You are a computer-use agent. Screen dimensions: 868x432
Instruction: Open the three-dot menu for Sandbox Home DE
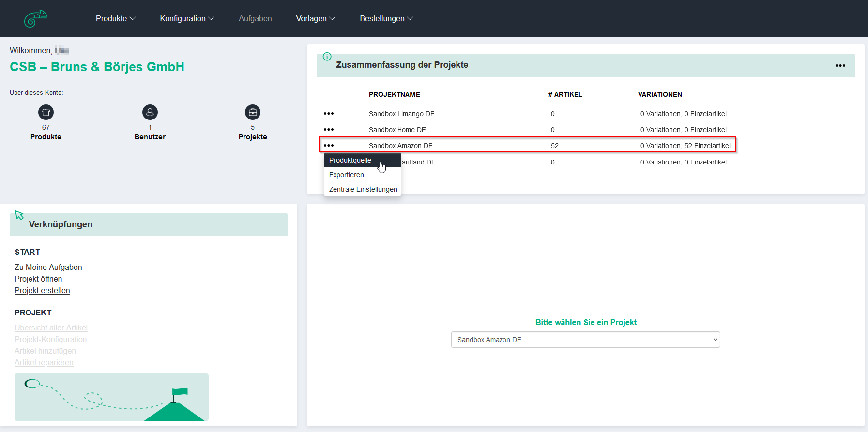(x=329, y=130)
